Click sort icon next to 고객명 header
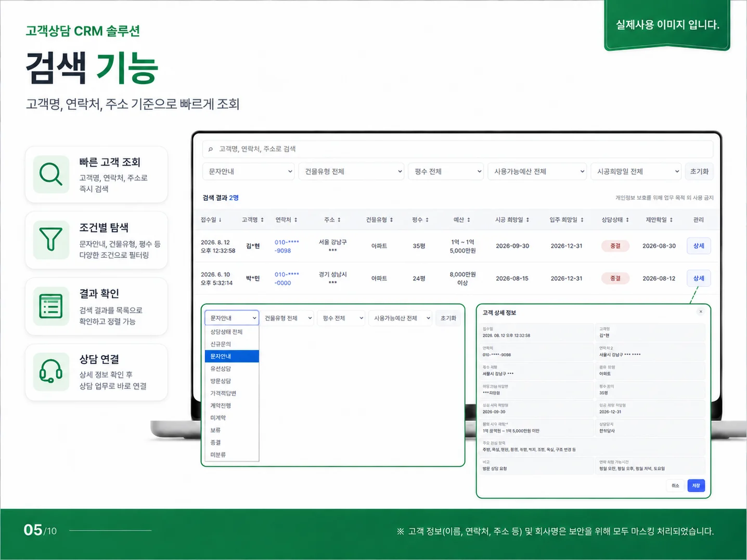The image size is (747, 560). click(262, 220)
